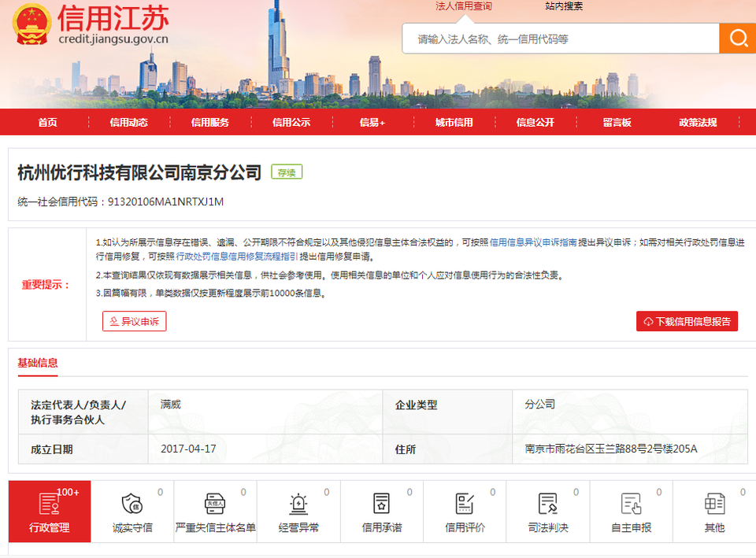Click the 住所 field label
The image size is (756, 558).
[406, 449]
